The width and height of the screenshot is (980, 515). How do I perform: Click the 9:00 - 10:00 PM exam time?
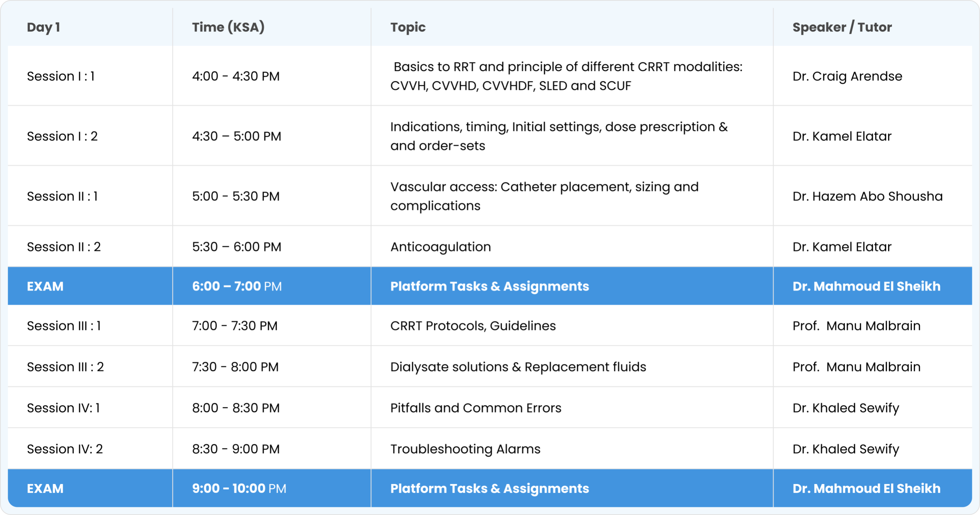click(239, 489)
